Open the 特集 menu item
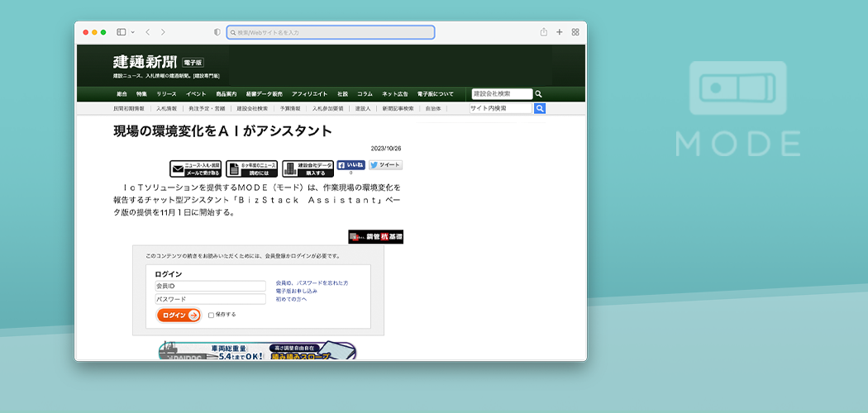Image resolution: width=868 pixels, height=413 pixels. click(x=142, y=94)
